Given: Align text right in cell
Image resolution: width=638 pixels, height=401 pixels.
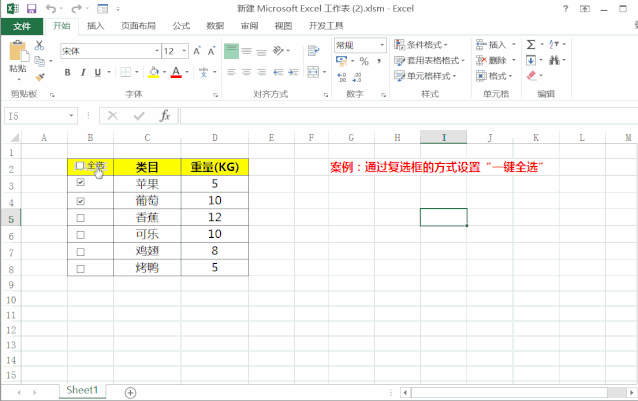Looking at the screenshot, I should click(262, 72).
